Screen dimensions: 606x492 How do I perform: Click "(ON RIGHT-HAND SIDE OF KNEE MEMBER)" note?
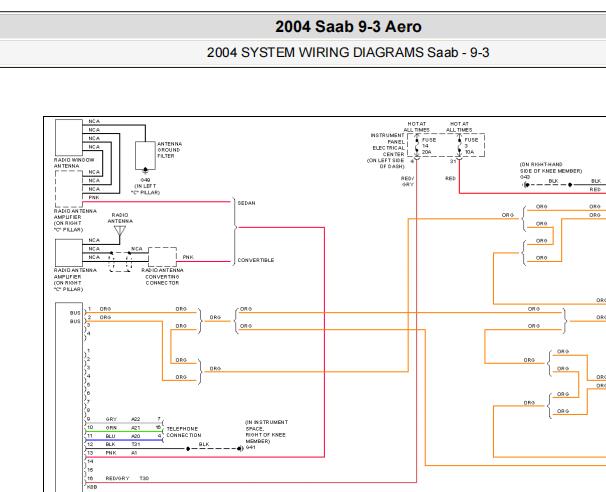coord(551,167)
